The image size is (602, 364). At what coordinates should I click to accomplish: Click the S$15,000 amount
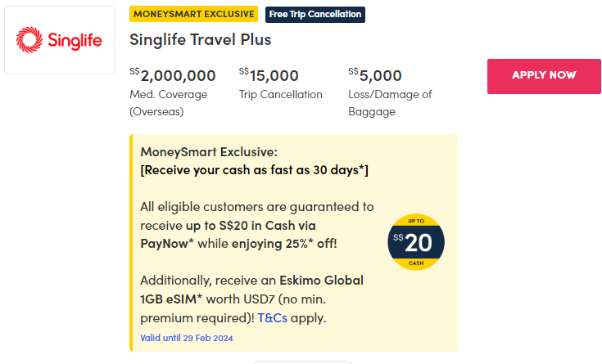point(269,76)
